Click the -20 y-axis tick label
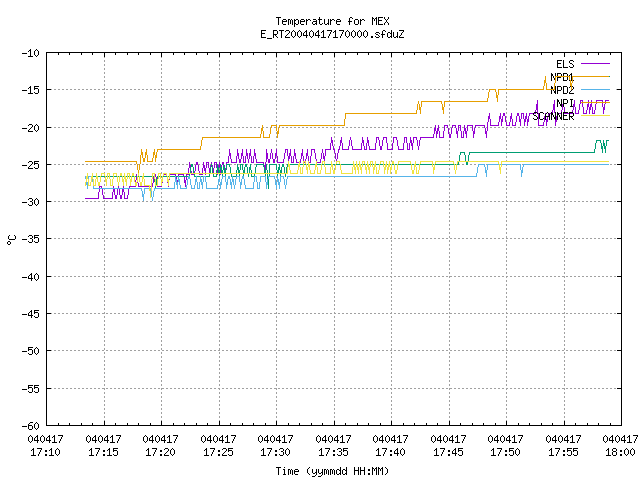 coord(31,128)
